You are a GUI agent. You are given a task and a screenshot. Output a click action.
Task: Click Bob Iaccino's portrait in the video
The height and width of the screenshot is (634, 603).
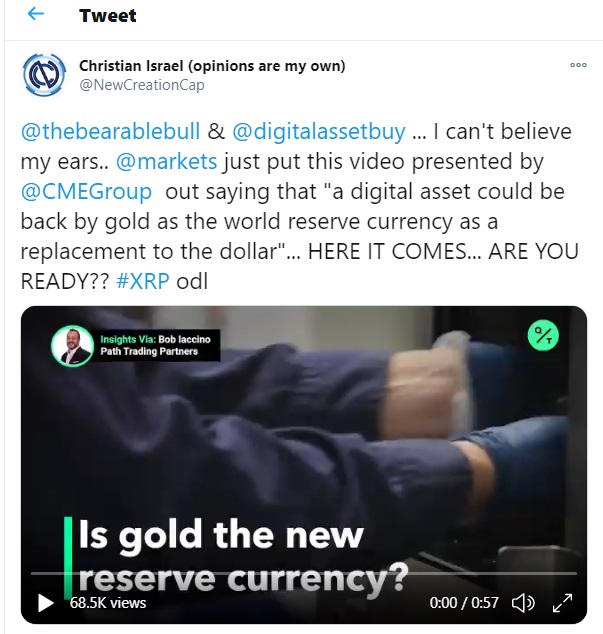coord(73,346)
